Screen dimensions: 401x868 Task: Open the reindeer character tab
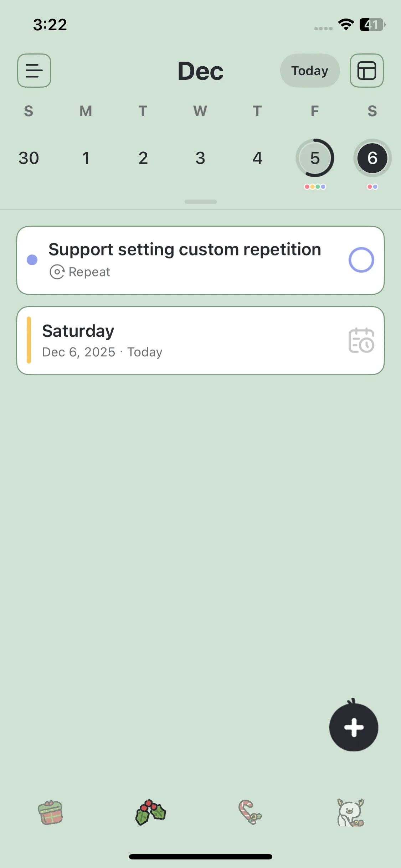(350, 813)
